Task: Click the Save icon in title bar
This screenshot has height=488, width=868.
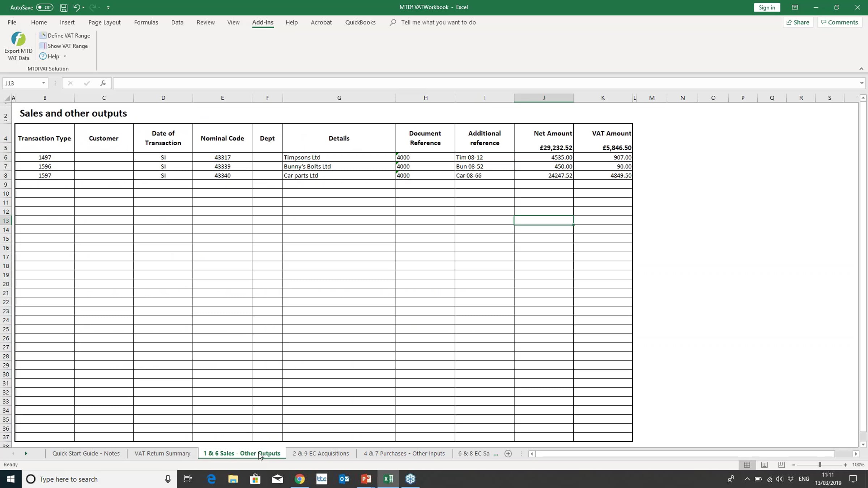Action: click(x=64, y=8)
